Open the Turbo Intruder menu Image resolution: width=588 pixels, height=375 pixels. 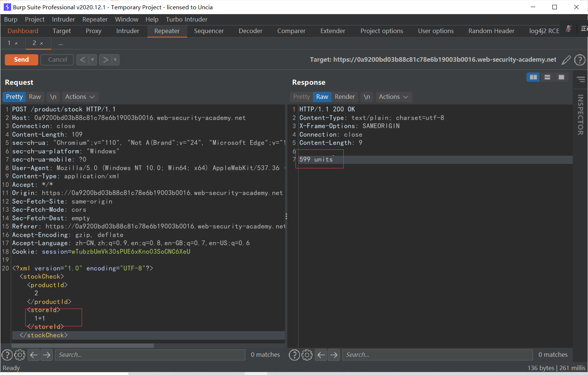click(x=187, y=19)
